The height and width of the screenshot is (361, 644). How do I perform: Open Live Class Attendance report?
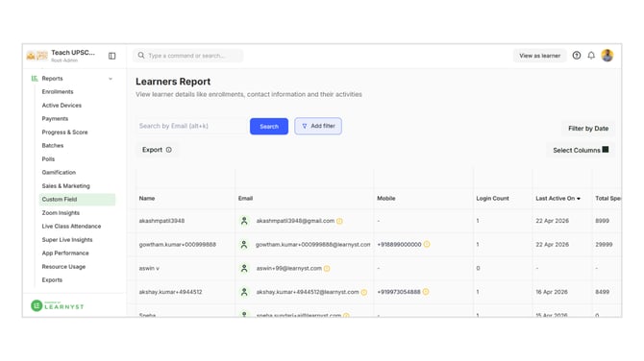tap(71, 226)
